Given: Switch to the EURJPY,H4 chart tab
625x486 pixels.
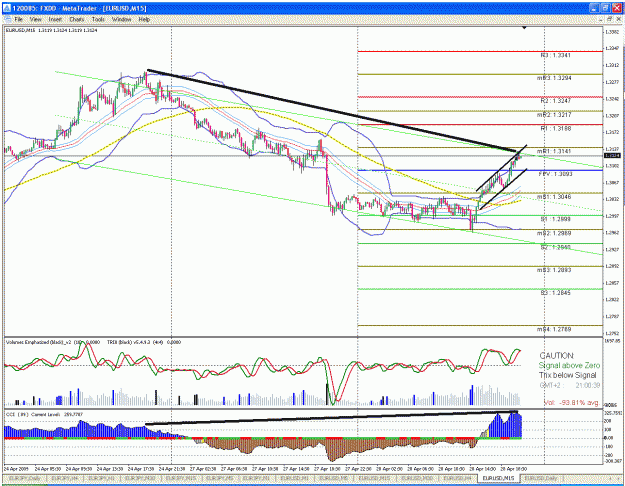Looking at the screenshot, I should pyautogui.click(x=63, y=478).
